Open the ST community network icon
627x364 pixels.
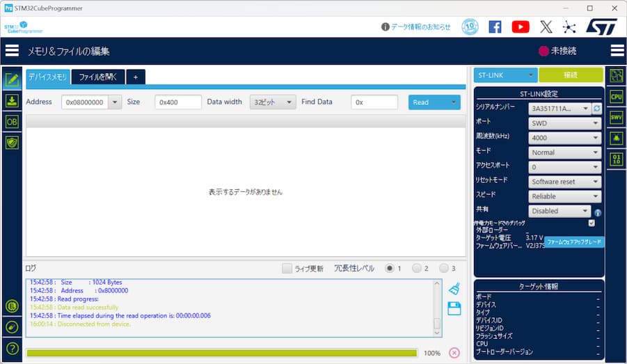pyautogui.click(x=569, y=27)
